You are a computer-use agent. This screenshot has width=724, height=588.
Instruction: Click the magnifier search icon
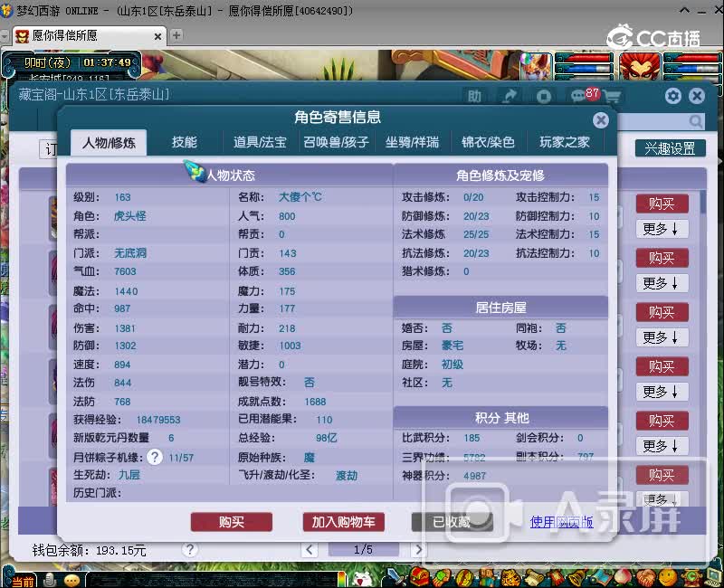695,121
